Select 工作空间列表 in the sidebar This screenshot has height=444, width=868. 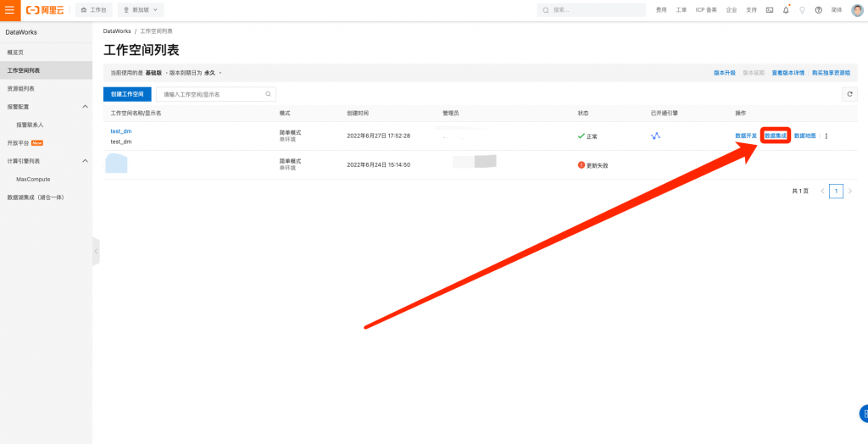pos(46,70)
